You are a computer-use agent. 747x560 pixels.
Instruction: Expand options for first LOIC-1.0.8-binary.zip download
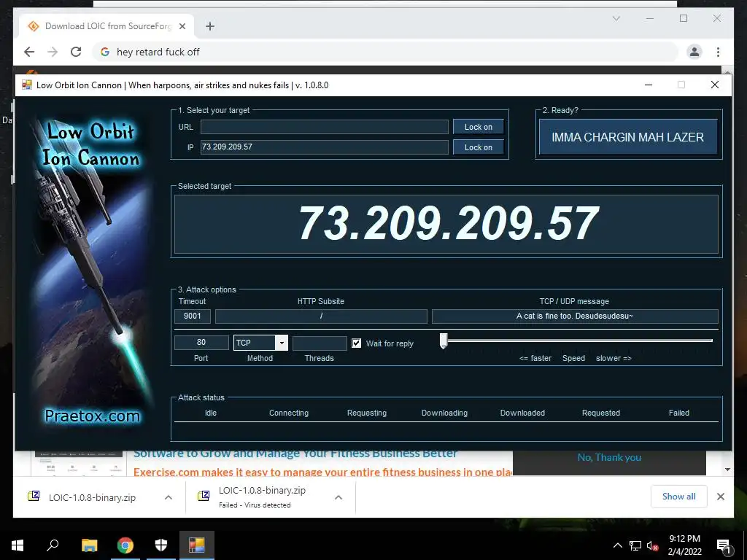coord(169,497)
